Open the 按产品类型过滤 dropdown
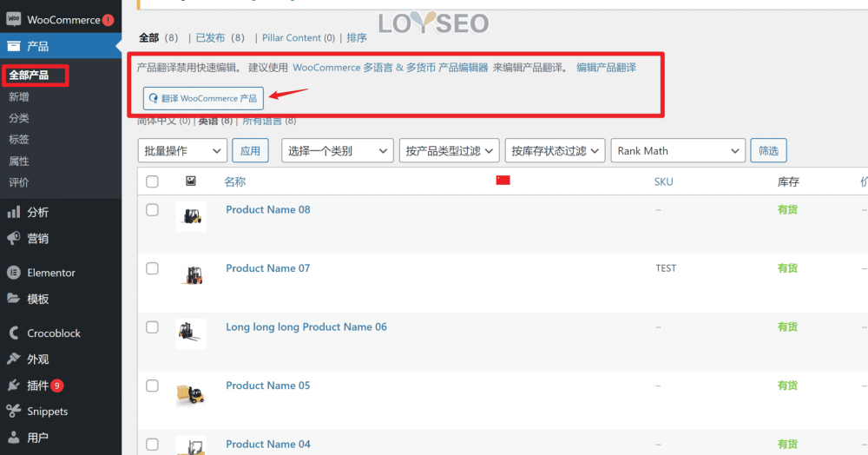 coord(449,150)
